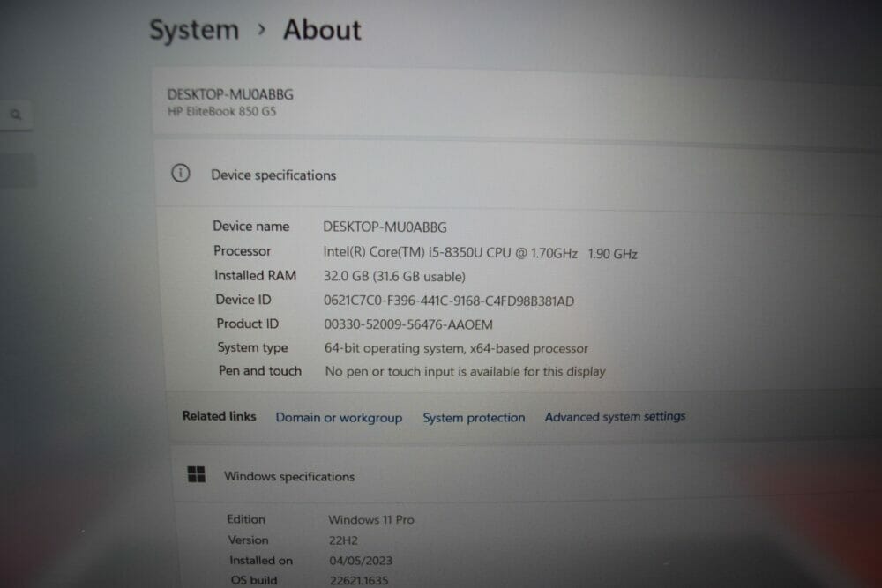Click the Edition label
The image size is (882, 588).
coord(246,519)
